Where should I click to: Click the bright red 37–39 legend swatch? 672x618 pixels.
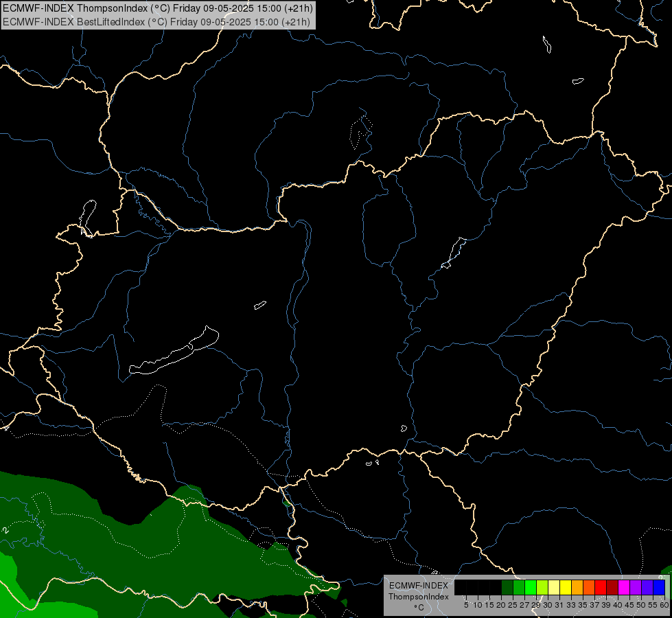(601, 587)
